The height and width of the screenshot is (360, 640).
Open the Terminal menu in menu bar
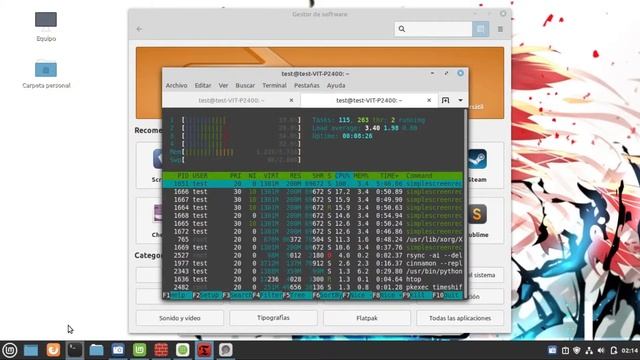click(x=274, y=85)
